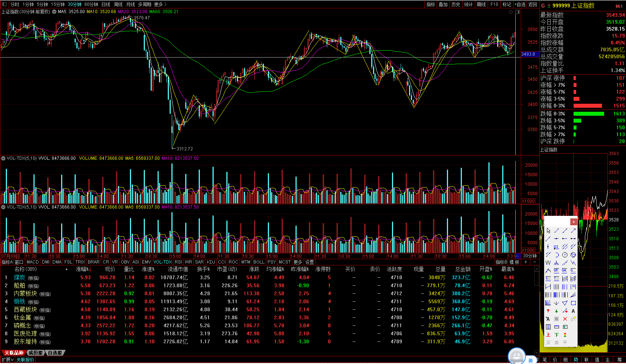Open the F10 company info
This screenshot has height=364, width=626.
coord(494,4)
